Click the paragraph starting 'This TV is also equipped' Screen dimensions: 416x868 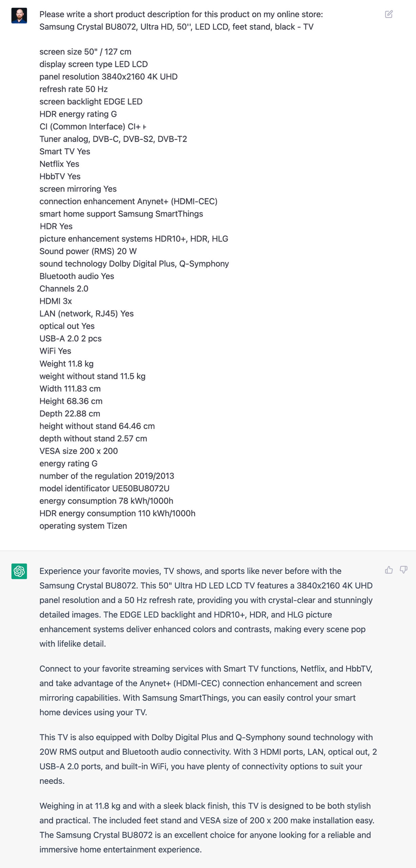[x=208, y=759]
